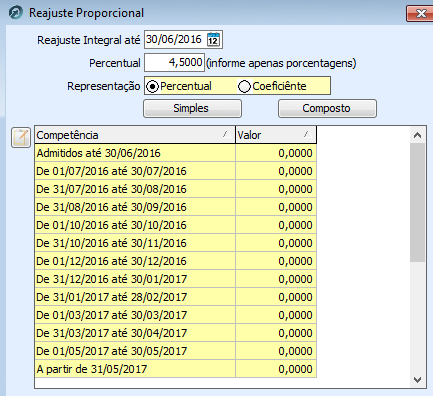Select row Admitidos até 30/06/2016
Screen dimensions: 433x396
point(176,153)
